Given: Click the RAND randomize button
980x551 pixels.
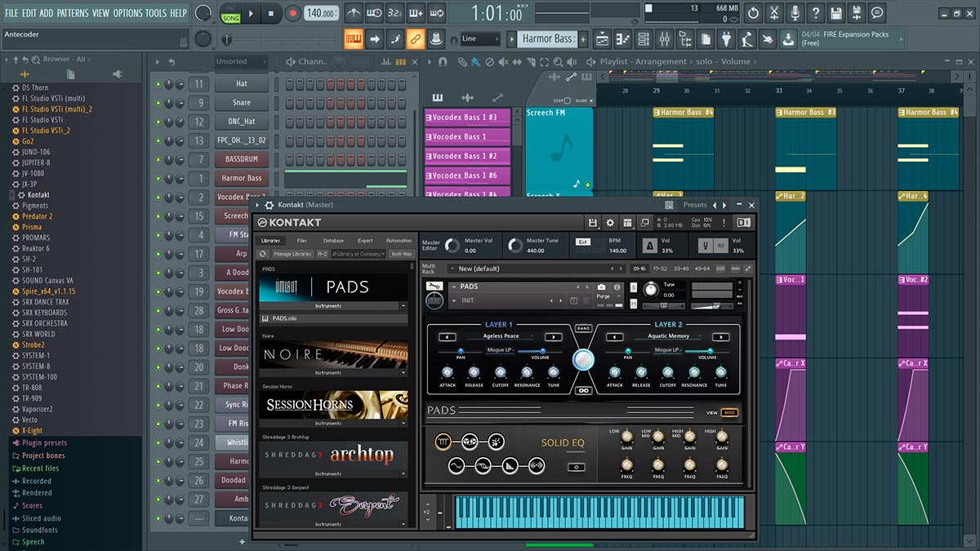Looking at the screenshot, I should (582, 328).
